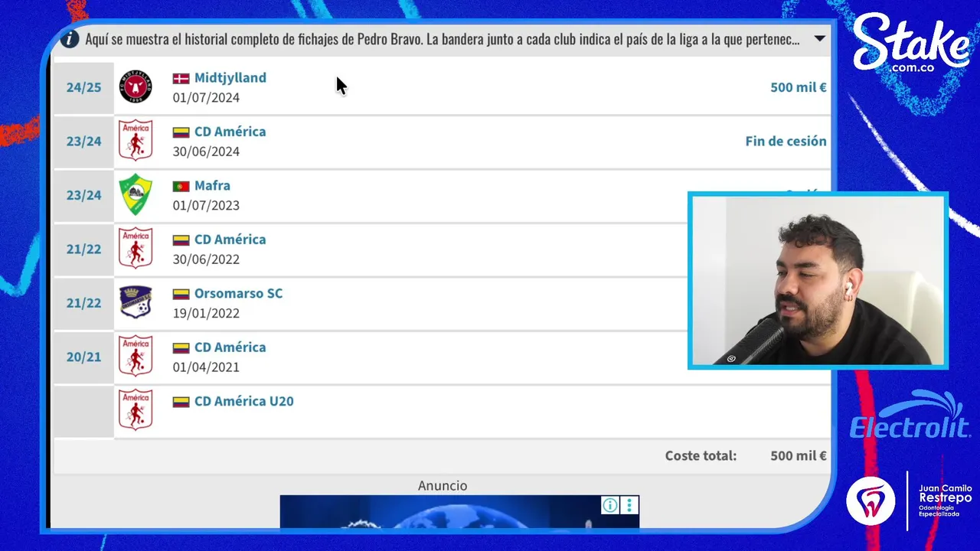The image size is (980, 551).
Task: Click season 24/25 cell
Action: (x=83, y=87)
